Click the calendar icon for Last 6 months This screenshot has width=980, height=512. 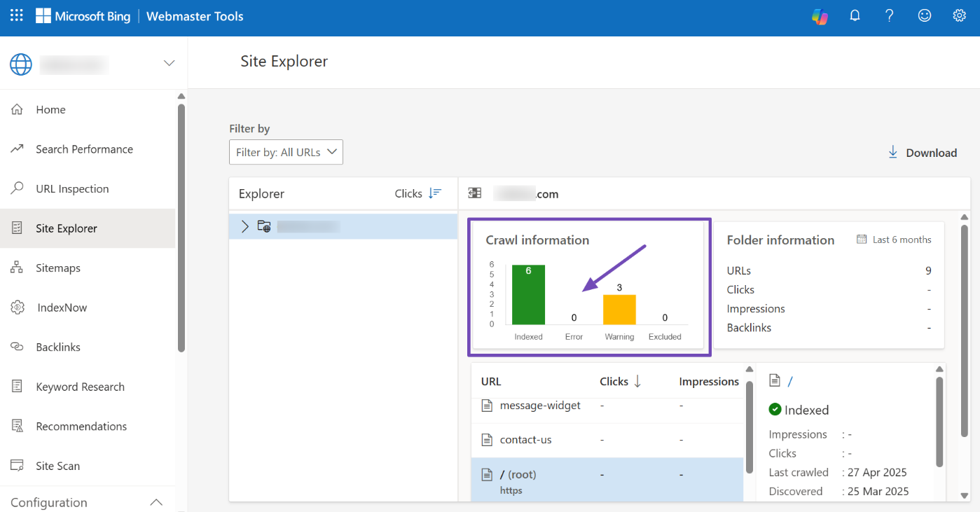pyautogui.click(x=862, y=240)
